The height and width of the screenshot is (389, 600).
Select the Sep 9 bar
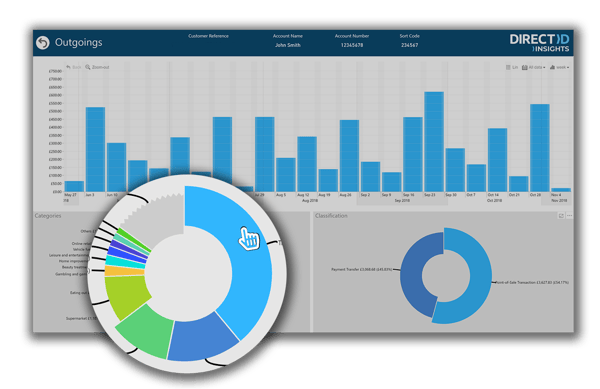click(392, 182)
